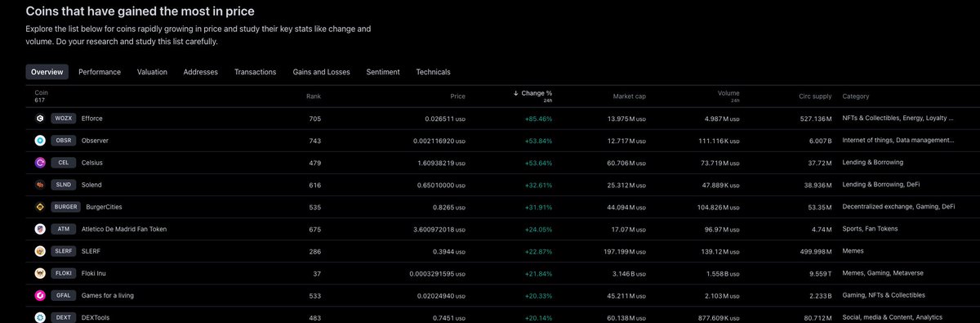Screen dimensions: 980x323
Task: Click the Games for a living logo
Action: [x=39, y=295]
